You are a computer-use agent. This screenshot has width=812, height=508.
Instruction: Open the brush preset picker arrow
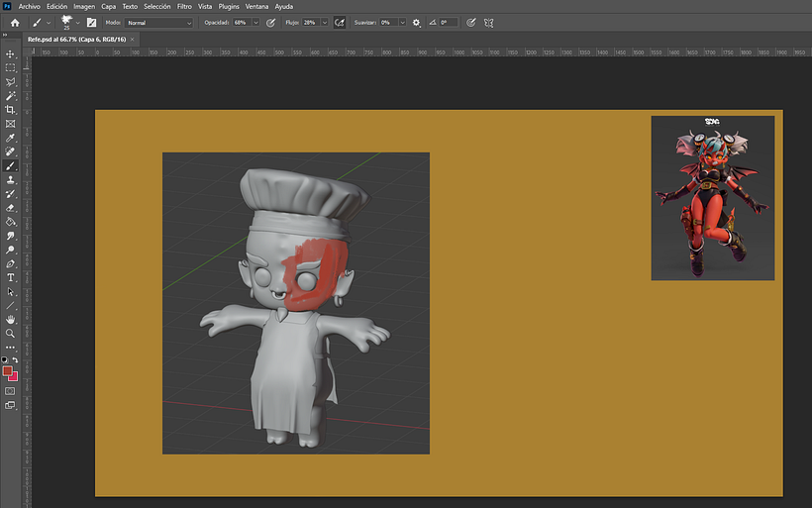coord(76,22)
